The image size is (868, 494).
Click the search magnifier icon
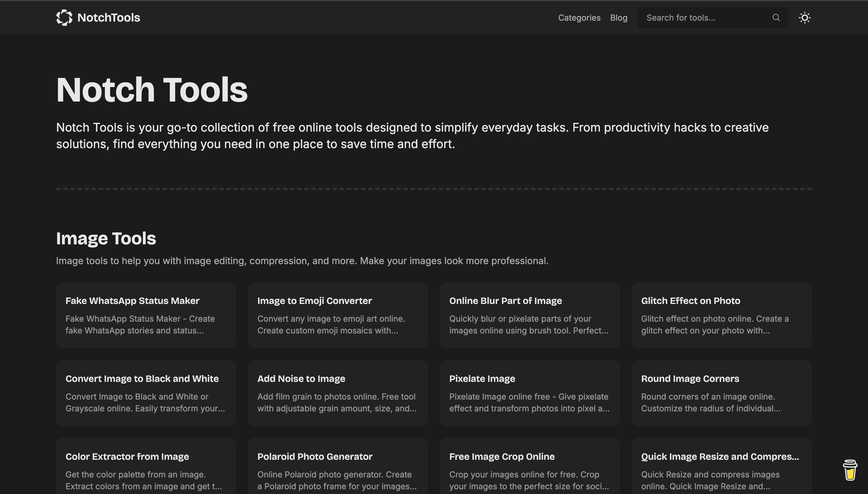pyautogui.click(x=776, y=17)
